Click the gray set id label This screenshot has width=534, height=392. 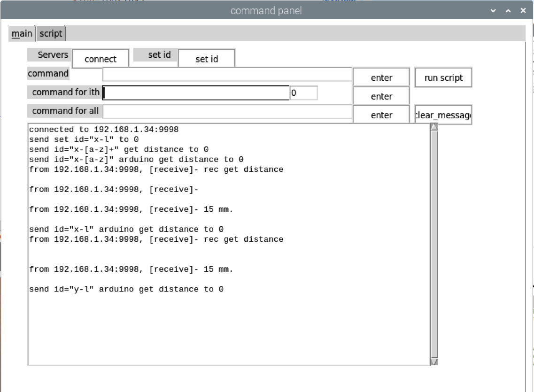coord(155,54)
